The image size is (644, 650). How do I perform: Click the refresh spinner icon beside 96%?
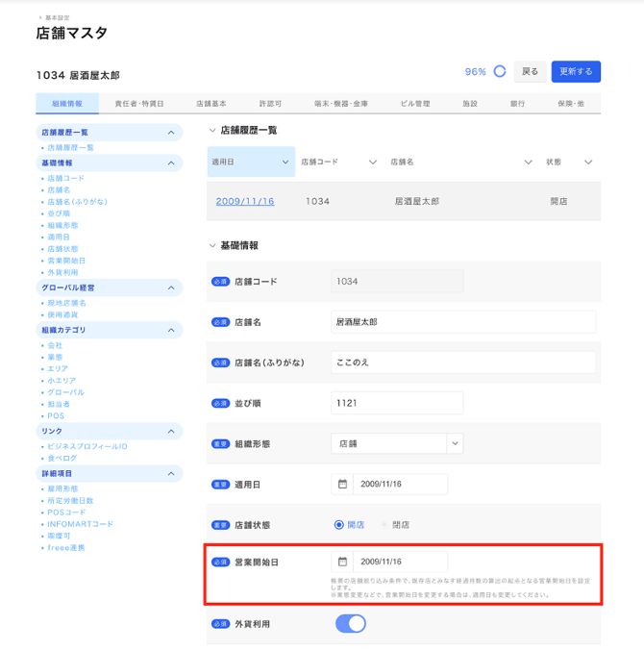click(x=499, y=71)
